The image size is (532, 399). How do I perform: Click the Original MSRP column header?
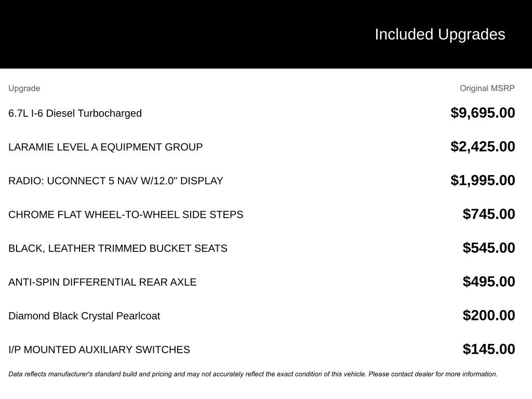pos(487,88)
